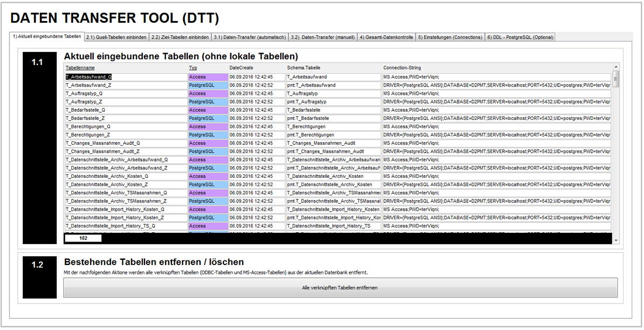Switch to DDL - PostgreSQL (Optional) tab

click(x=519, y=37)
